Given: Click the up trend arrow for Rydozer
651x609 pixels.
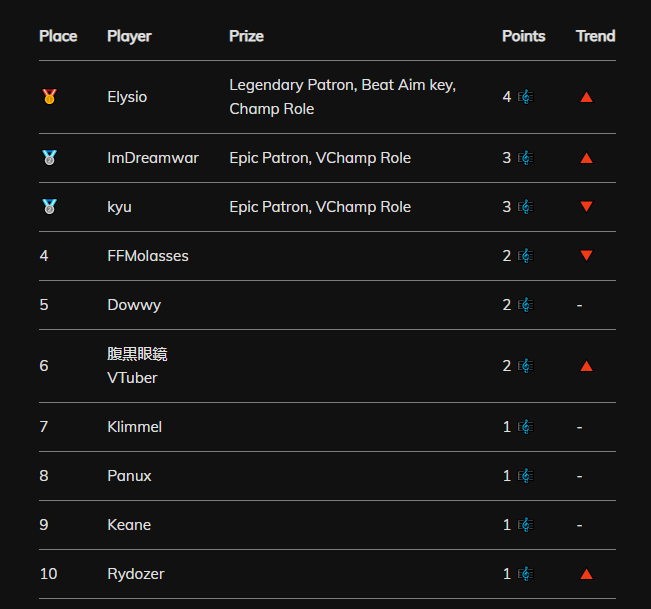Looking at the screenshot, I should pyautogui.click(x=586, y=574).
